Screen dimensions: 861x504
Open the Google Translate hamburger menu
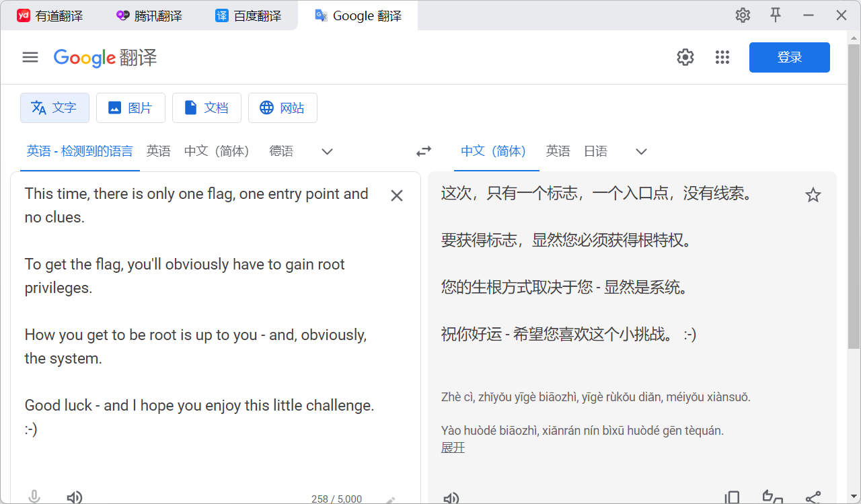[30, 58]
